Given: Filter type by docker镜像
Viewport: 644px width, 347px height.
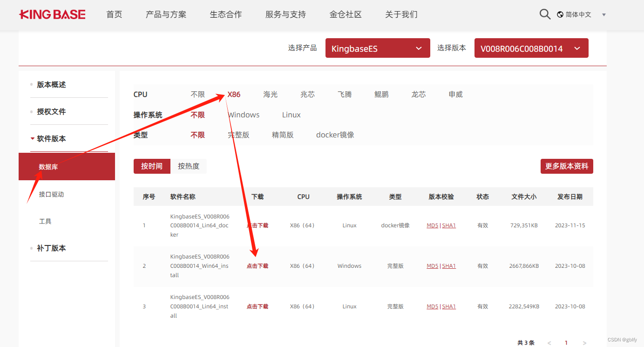Looking at the screenshot, I should (x=335, y=135).
